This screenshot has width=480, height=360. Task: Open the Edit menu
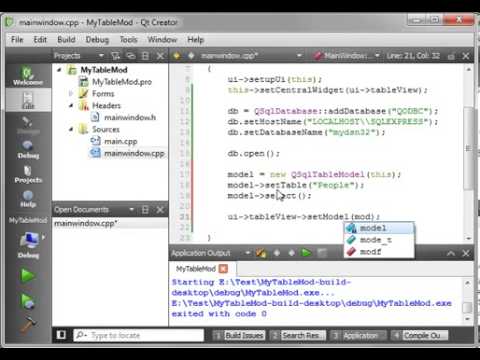coord(40,40)
